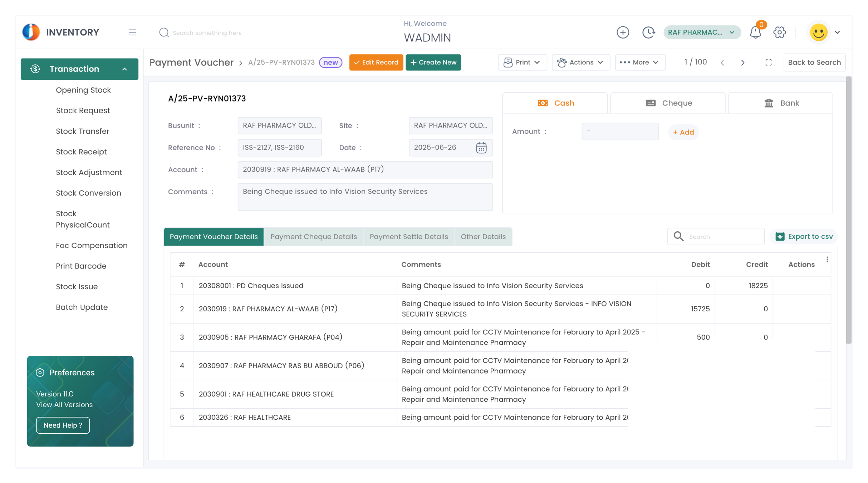
Task: Select the Payment Cheque Details tab
Action: click(314, 237)
